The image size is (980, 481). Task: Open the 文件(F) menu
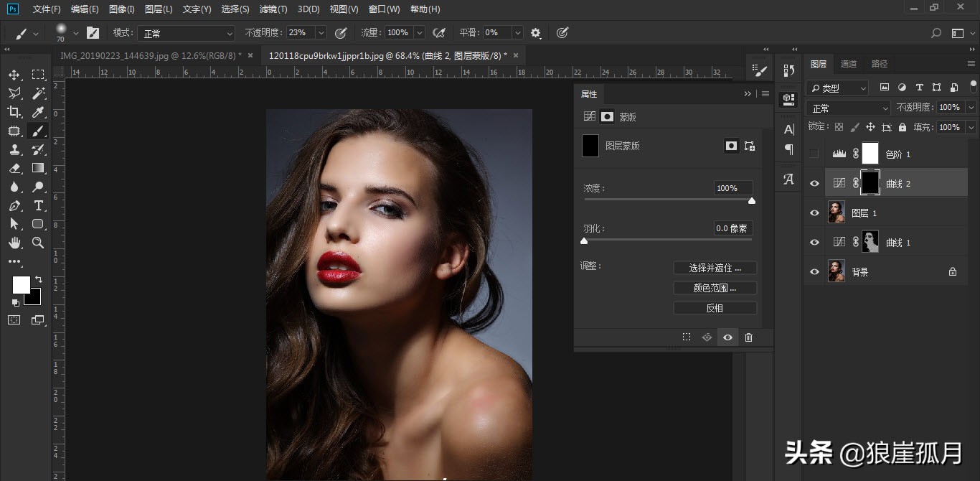click(47, 9)
